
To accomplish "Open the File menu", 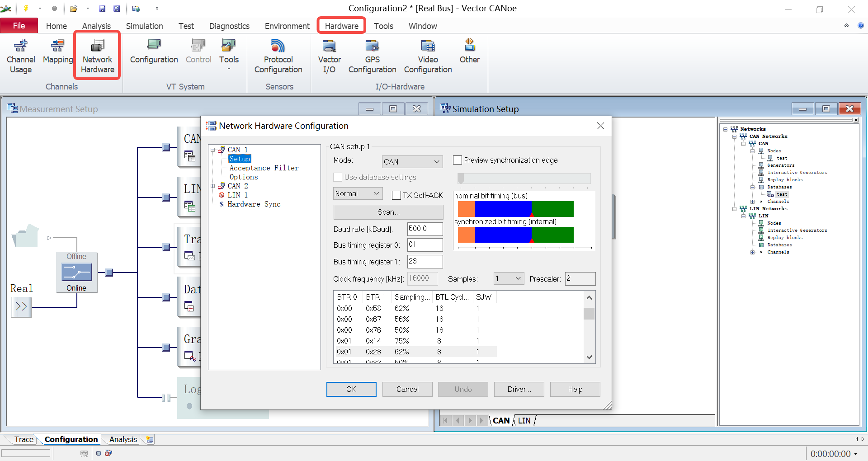I will click(19, 26).
